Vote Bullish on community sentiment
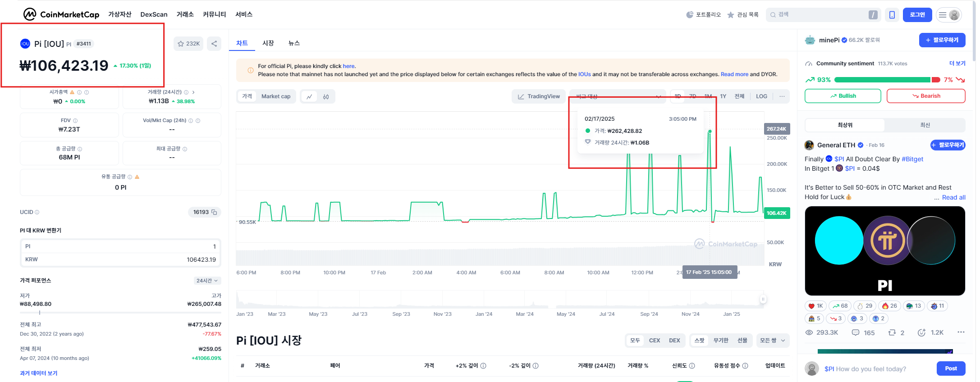980x382 pixels. 843,96
